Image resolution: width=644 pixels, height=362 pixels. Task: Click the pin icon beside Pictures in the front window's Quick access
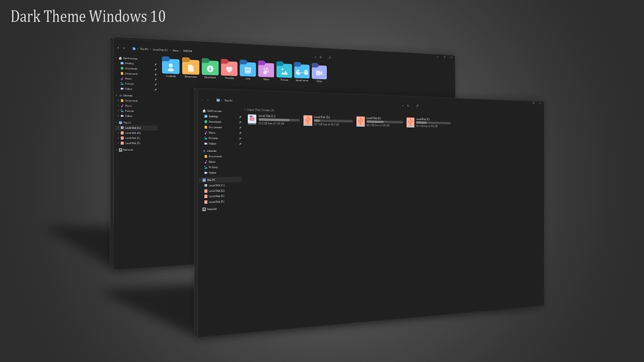click(x=240, y=138)
